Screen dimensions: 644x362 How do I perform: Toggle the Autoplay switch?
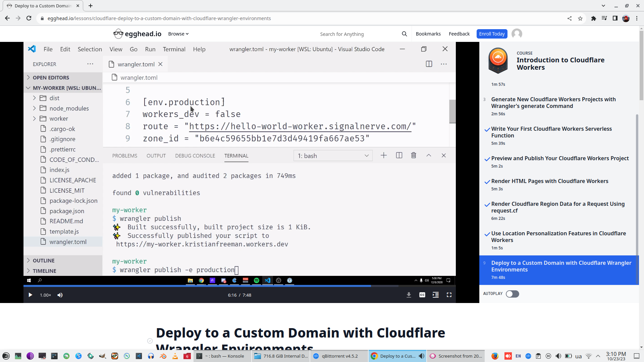tap(512, 294)
